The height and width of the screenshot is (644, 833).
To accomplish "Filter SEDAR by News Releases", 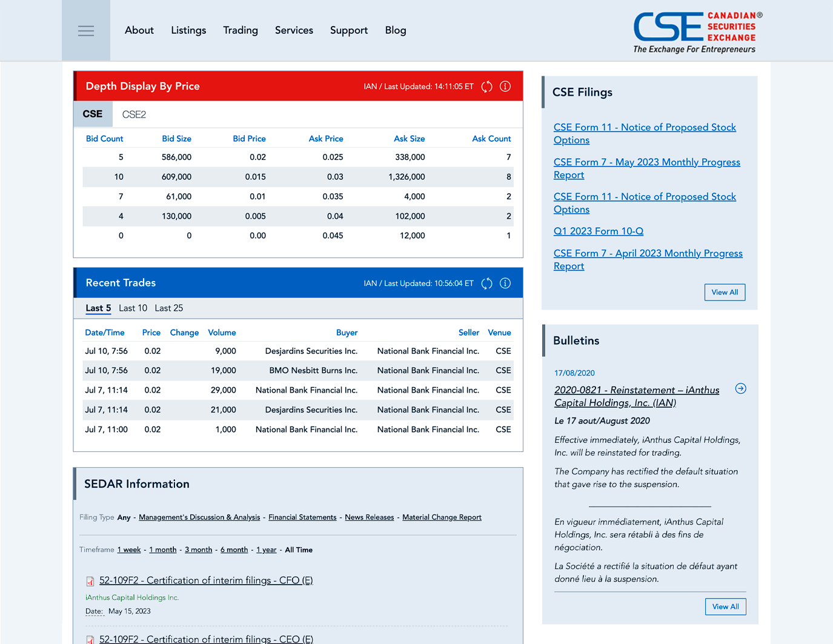I will 369,517.
